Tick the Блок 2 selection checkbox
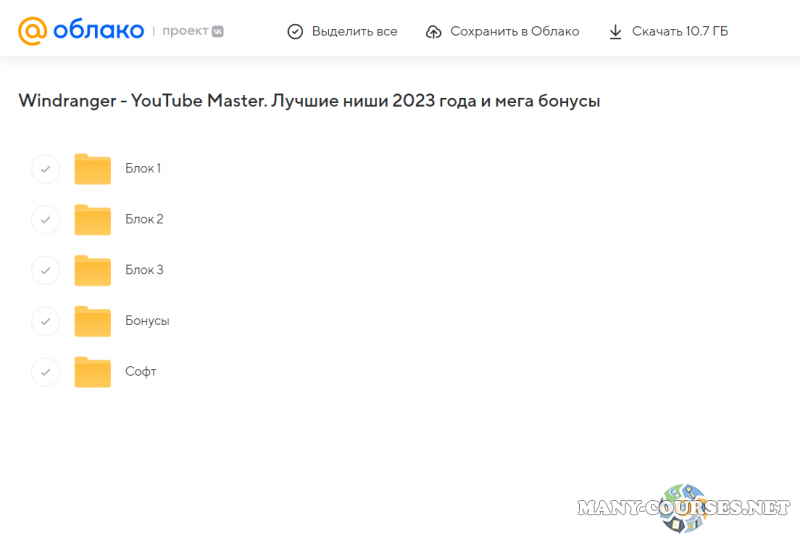Viewport: 800px width, 541px height. coord(45,220)
